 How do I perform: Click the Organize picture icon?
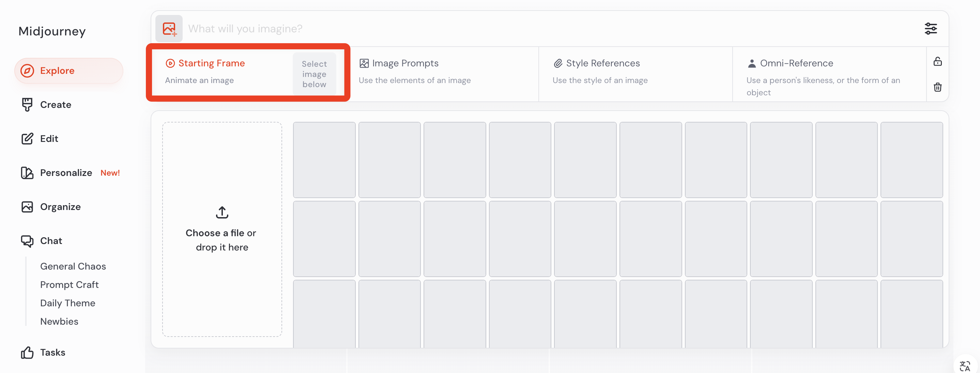tap(27, 207)
